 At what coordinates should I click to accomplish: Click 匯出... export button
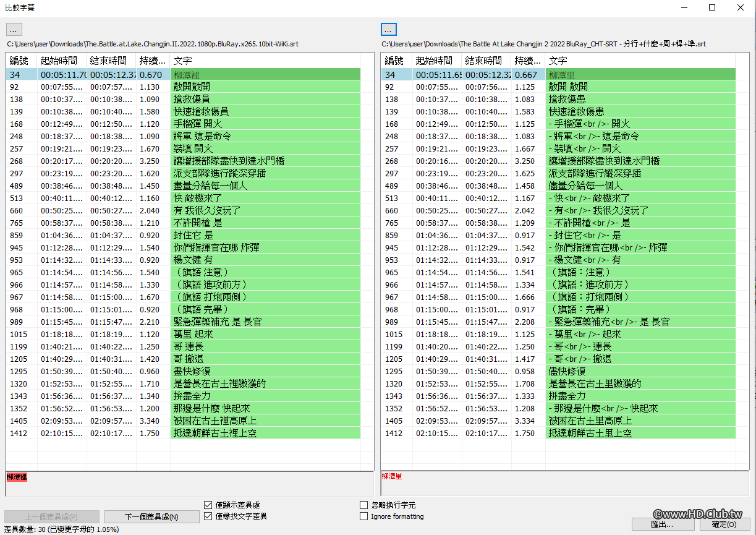coord(662,524)
